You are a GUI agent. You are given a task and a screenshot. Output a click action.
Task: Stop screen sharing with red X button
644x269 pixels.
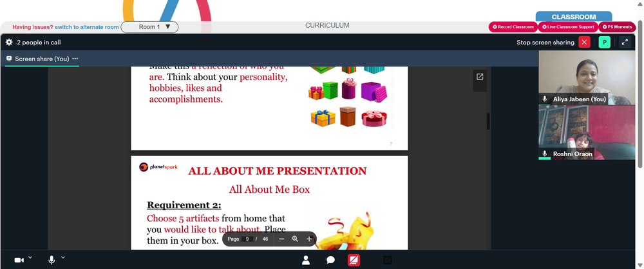click(x=584, y=43)
